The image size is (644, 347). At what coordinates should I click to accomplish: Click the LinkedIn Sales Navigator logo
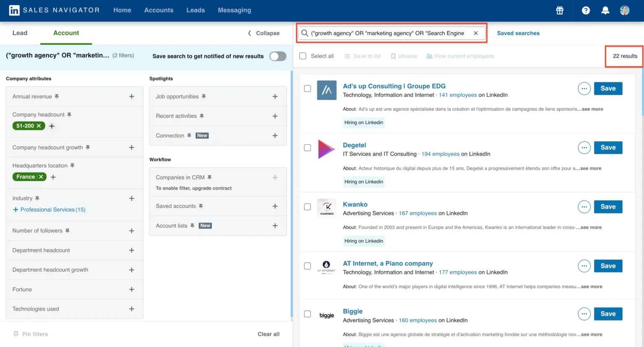click(x=54, y=10)
